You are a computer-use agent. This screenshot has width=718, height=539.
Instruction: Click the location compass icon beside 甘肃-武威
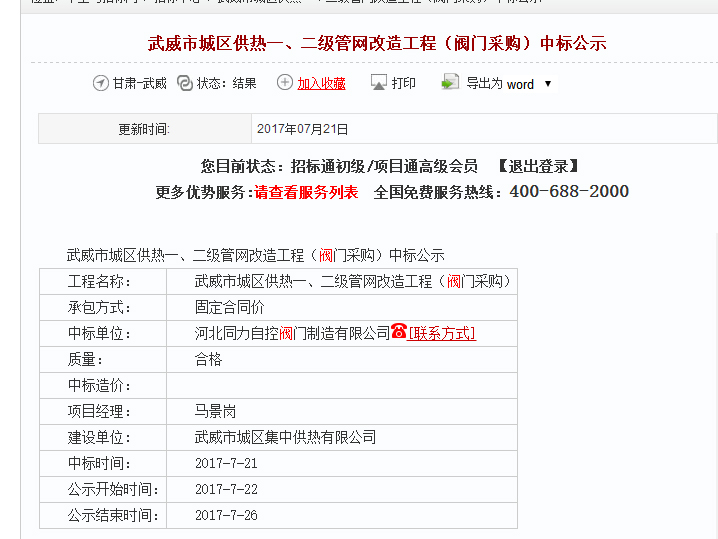tap(100, 84)
